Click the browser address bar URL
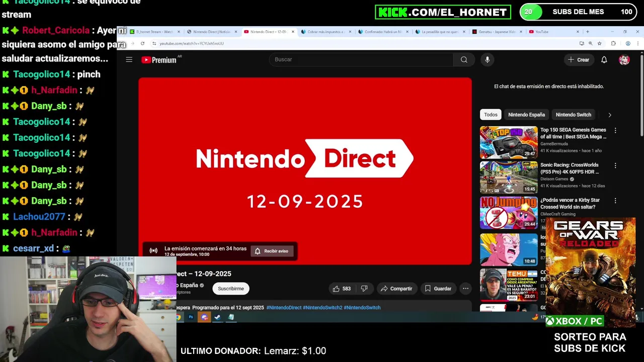This screenshot has height=362, width=644. [x=191, y=44]
